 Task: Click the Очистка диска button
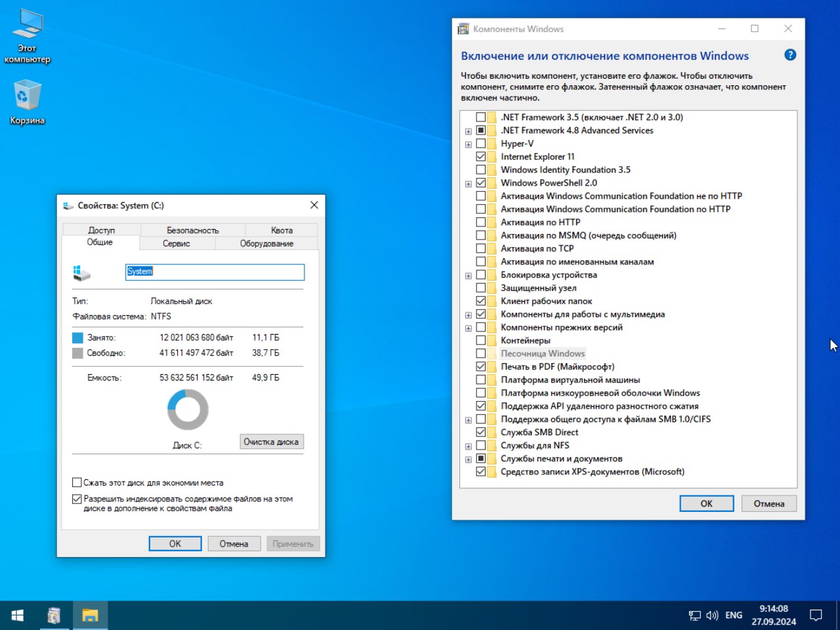[x=271, y=442]
